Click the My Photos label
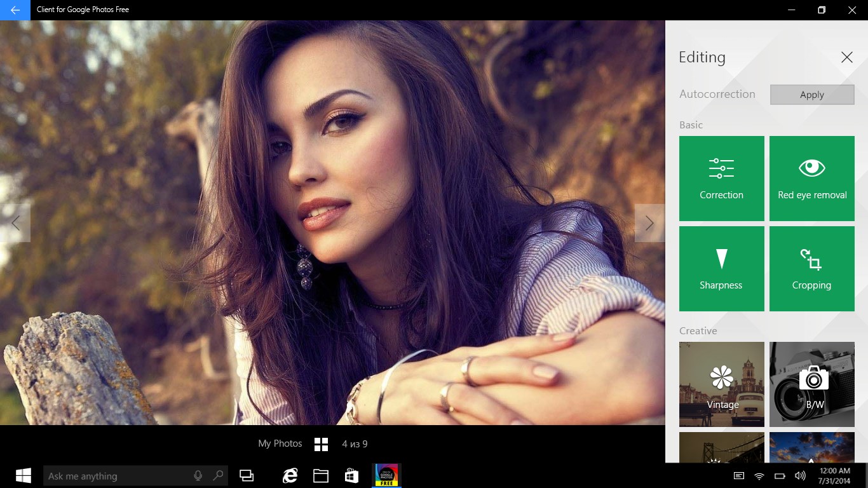This screenshot has width=868, height=488. click(280, 444)
